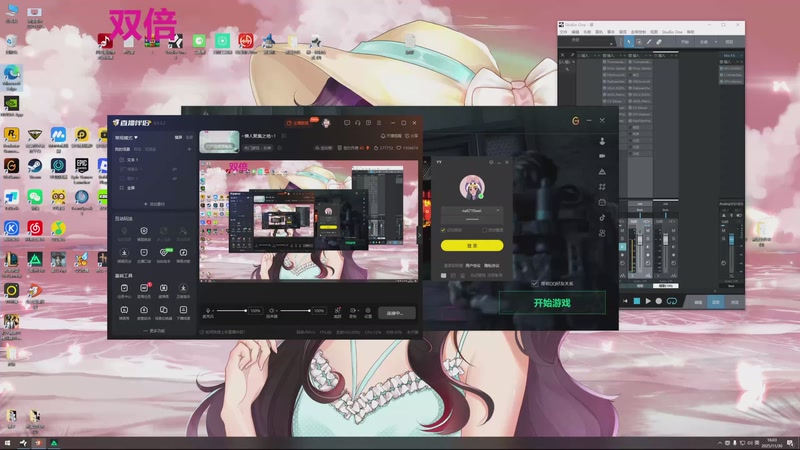
Task: Toggle auto login checkbox in YY login
Action: [x=484, y=230]
